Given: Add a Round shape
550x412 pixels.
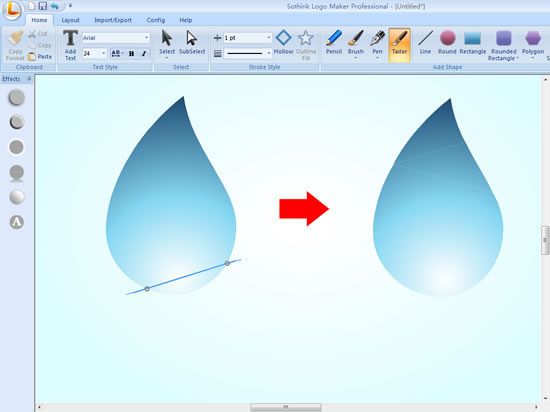Looking at the screenshot, I should point(447,42).
